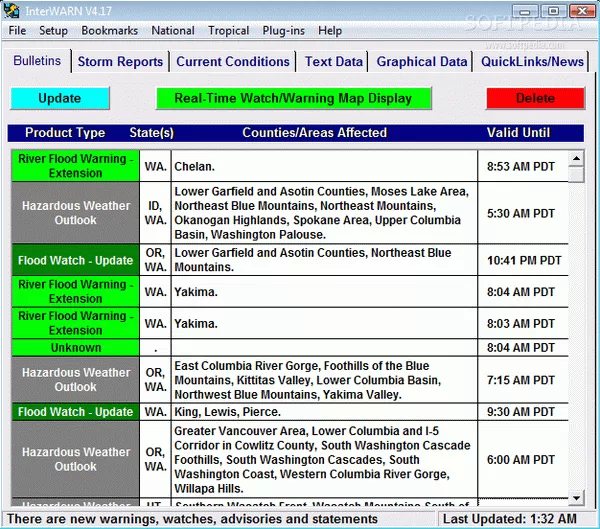Screen dimensions: 600x529
Task: Select Hazardous Weather Outlook for Greater Vancouver Area
Action: 75,459
